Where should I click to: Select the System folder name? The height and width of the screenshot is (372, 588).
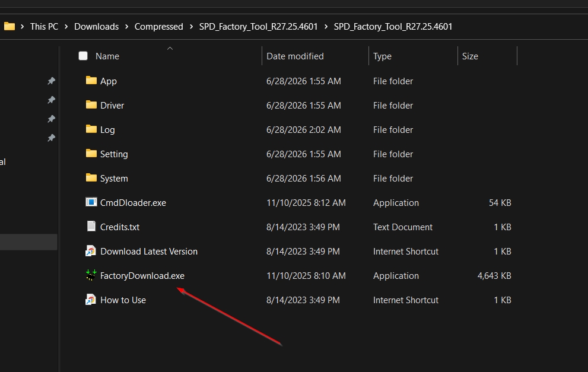point(114,179)
